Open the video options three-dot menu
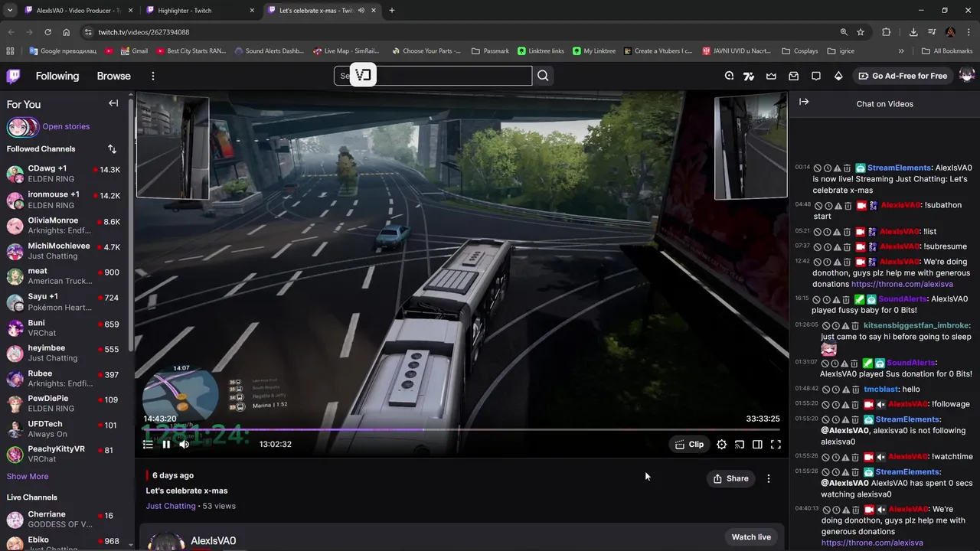Screen dimensions: 980x551 [769, 478]
